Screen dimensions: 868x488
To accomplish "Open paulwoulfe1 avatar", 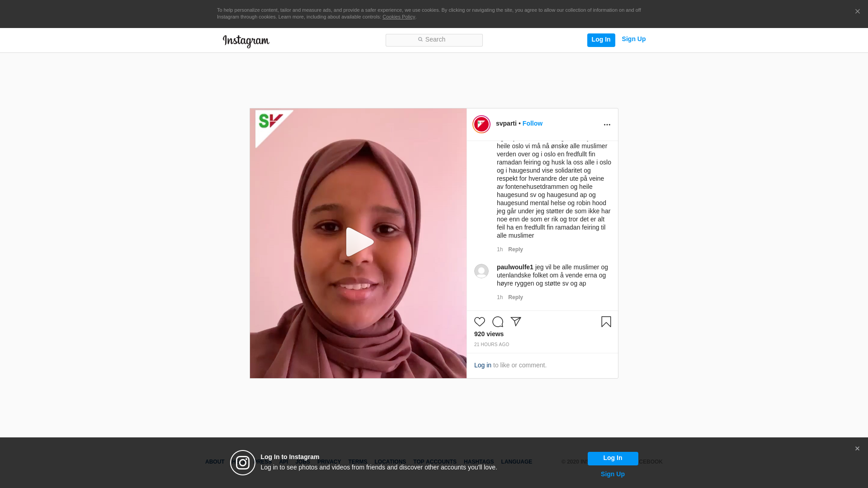I will coord(481,271).
